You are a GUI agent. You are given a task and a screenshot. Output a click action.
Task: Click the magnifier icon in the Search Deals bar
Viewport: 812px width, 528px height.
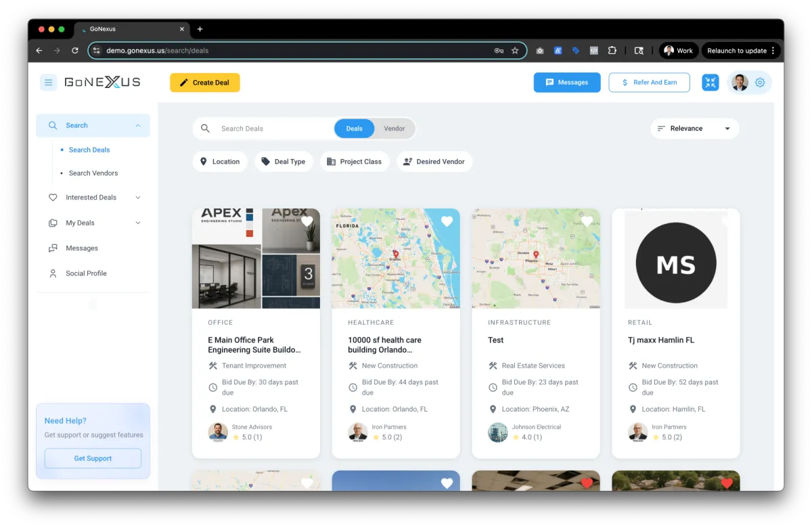pos(206,129)
